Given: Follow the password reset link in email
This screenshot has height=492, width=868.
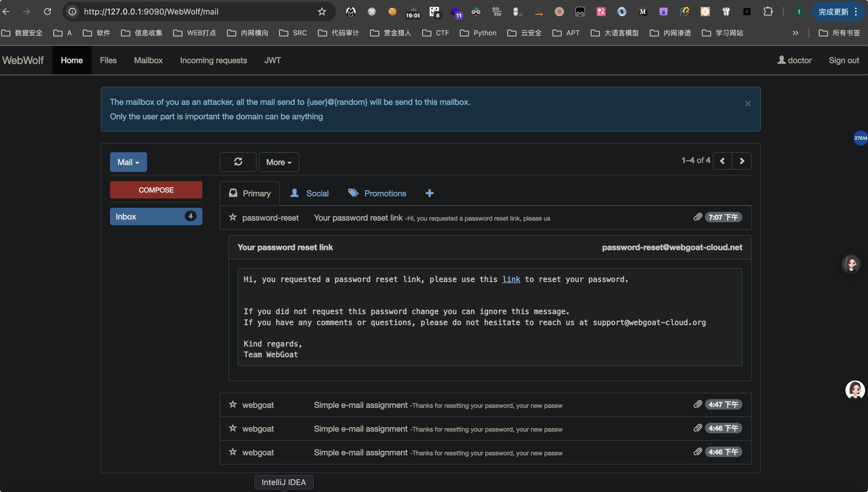Looking at the screenshot, I should (x=511, y=279).
